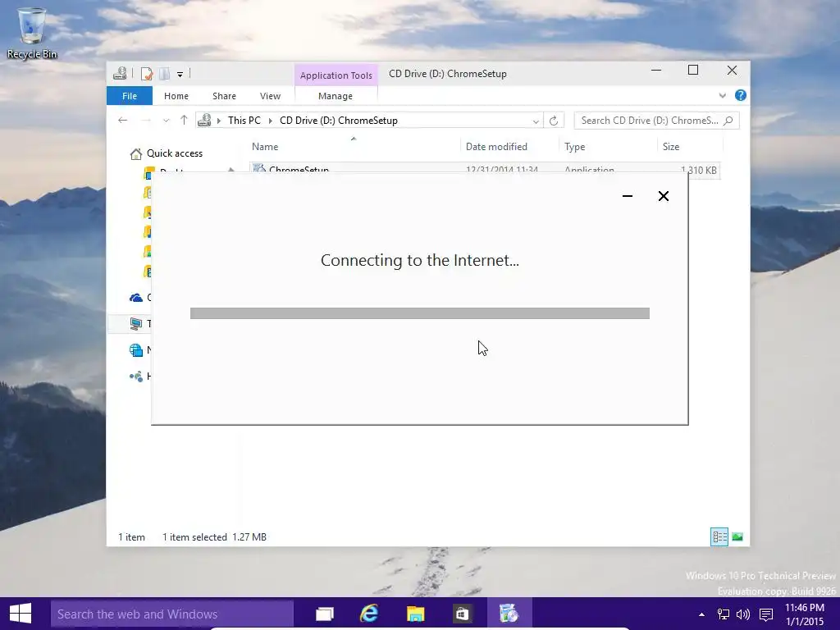Click the forward navigation arrow in Explorer
Screen dimensions: 840x630
(146, 121)
